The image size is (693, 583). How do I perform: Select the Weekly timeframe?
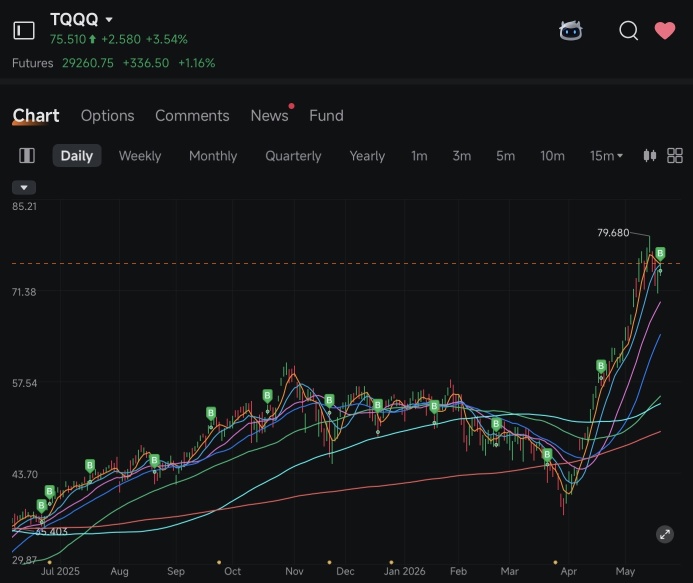(x=140, y=156)
